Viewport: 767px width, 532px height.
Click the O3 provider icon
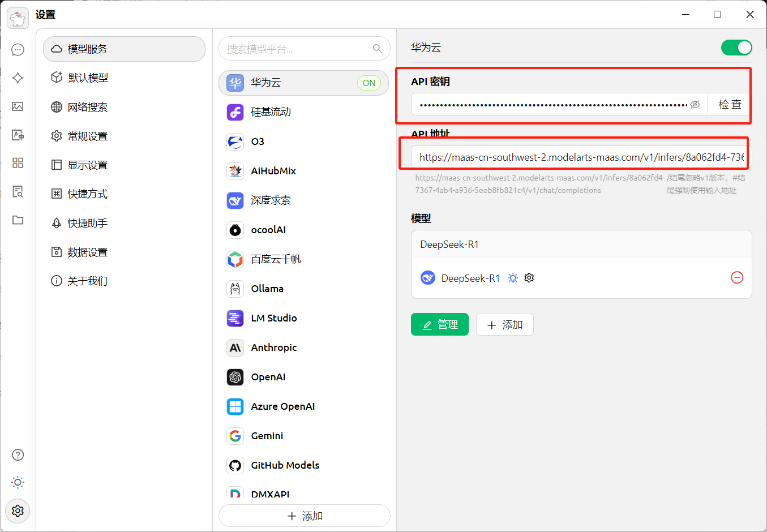click(x=235, y=141)
